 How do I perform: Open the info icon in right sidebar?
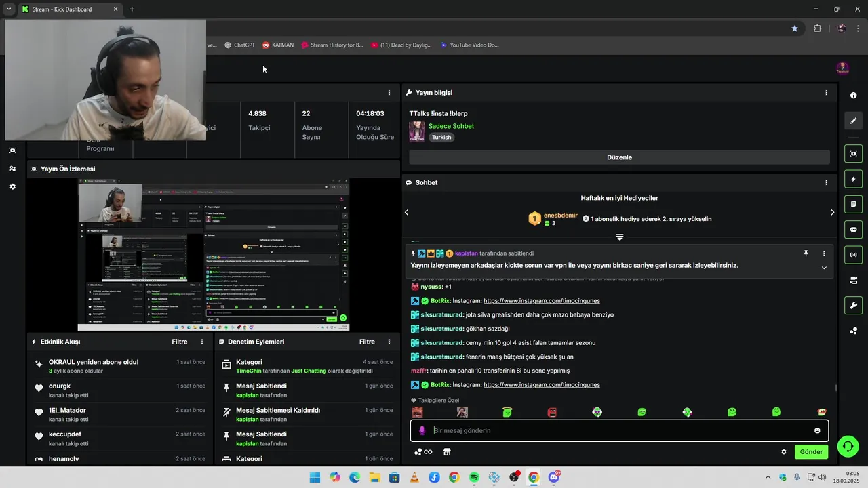point(853,96)
